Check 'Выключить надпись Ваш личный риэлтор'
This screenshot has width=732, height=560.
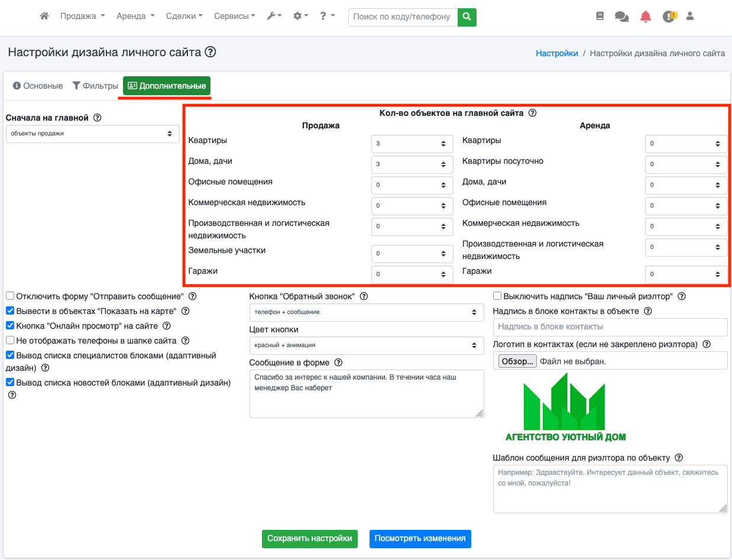click(497, 296)
